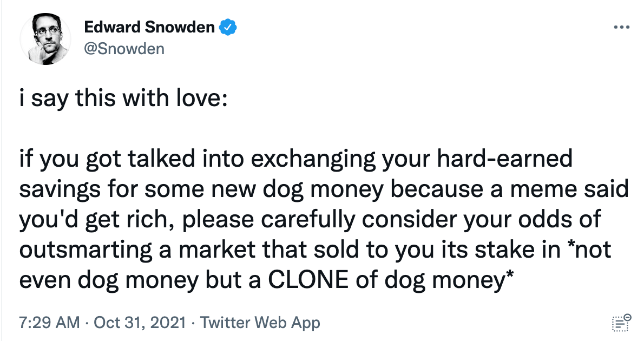644x341 pixels.
Task: Open the @Snowden handle link
Action: (123, 48)
